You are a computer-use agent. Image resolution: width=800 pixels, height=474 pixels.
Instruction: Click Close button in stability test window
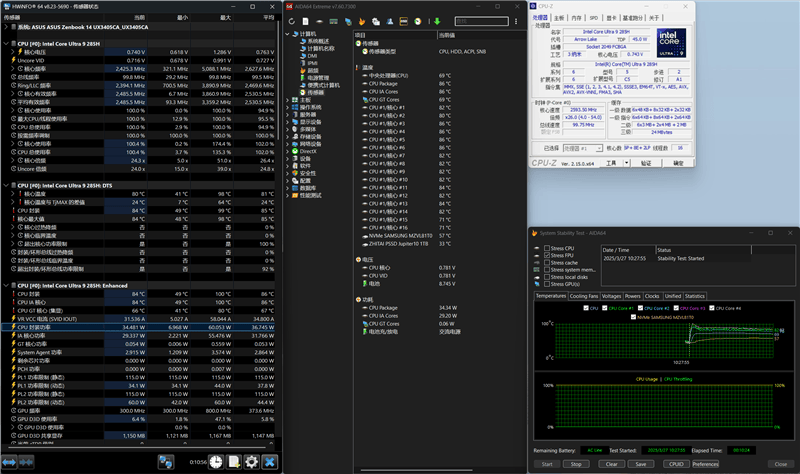(781, 464)
